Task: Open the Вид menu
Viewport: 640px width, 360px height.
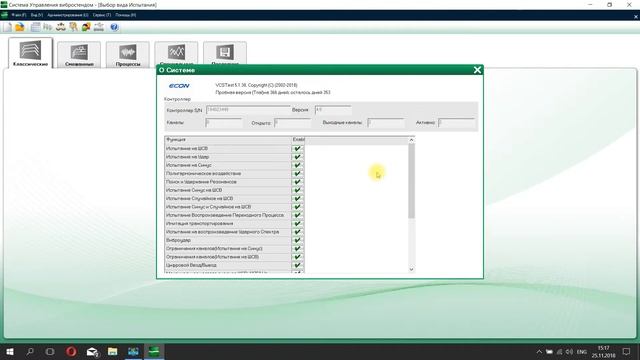Action: (x=37, y=15)
